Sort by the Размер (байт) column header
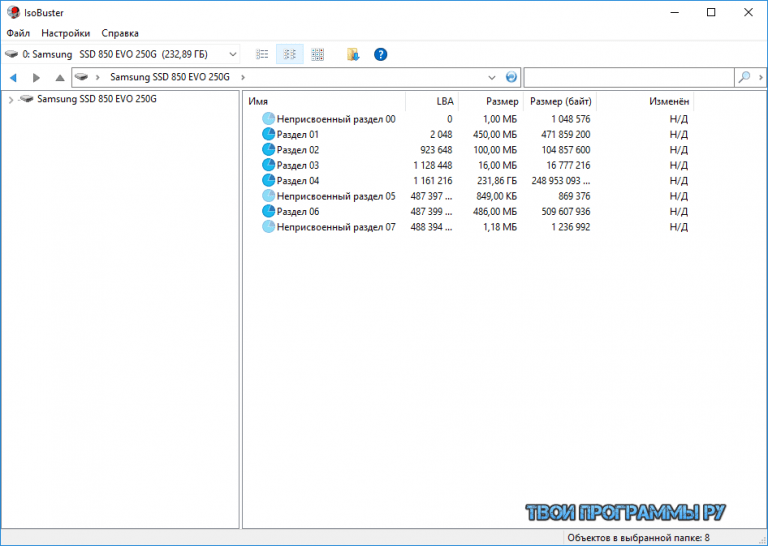This screenshot has width=768, height=546. (560, 101)
